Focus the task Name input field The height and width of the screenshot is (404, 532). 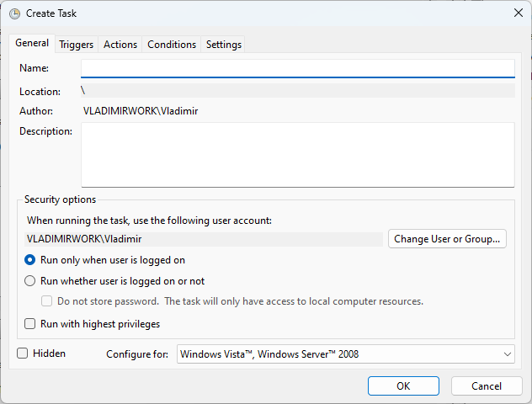(x=297, y=68)
